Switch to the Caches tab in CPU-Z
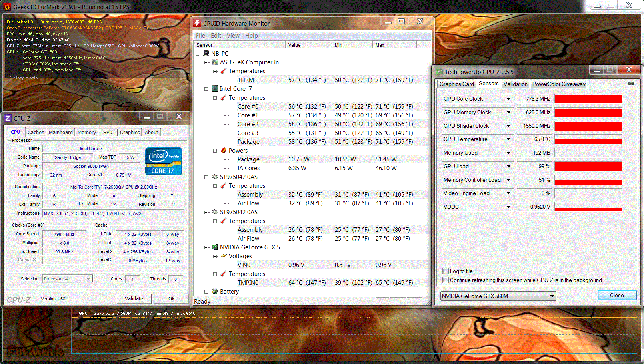This screenshot has height=364, width=644. [36, 132]
